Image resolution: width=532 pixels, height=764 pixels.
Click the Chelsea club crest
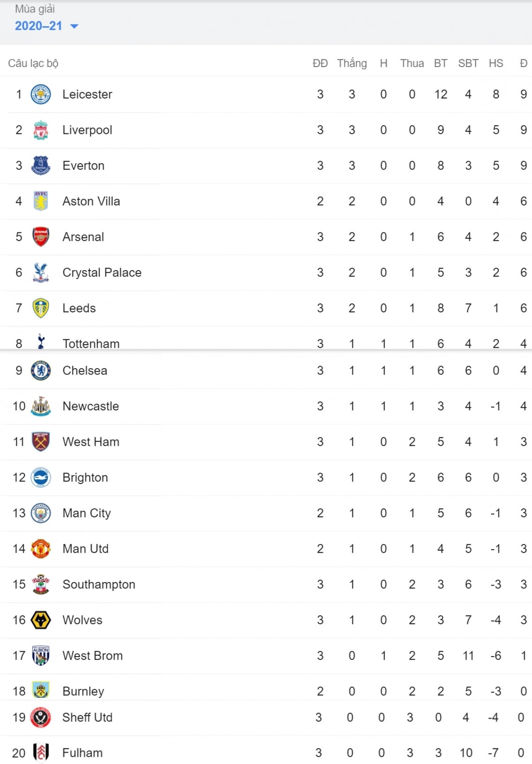41,370
